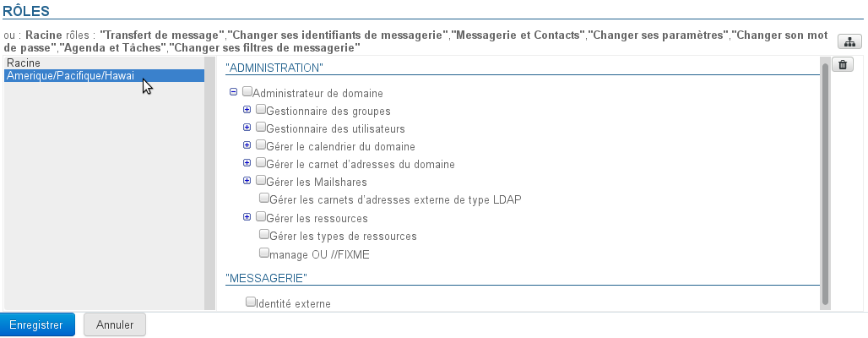Tick the Gérer les Mailshares checkbox
Image resolution: width=868 pixels, height=338 pixels.
pyautogui.click(x=261, y=181)
